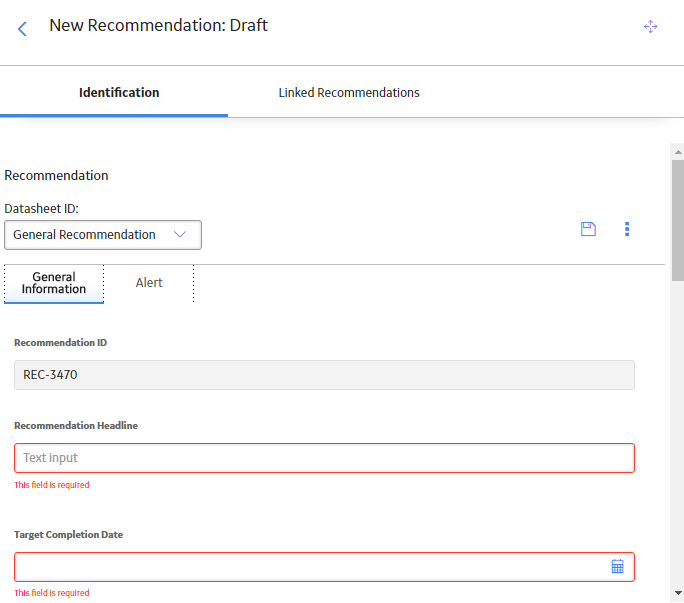Click the four-way move arrows icon
Viewport: 684px width, 603px height.
pyautogui.click(x=650, y=26)
